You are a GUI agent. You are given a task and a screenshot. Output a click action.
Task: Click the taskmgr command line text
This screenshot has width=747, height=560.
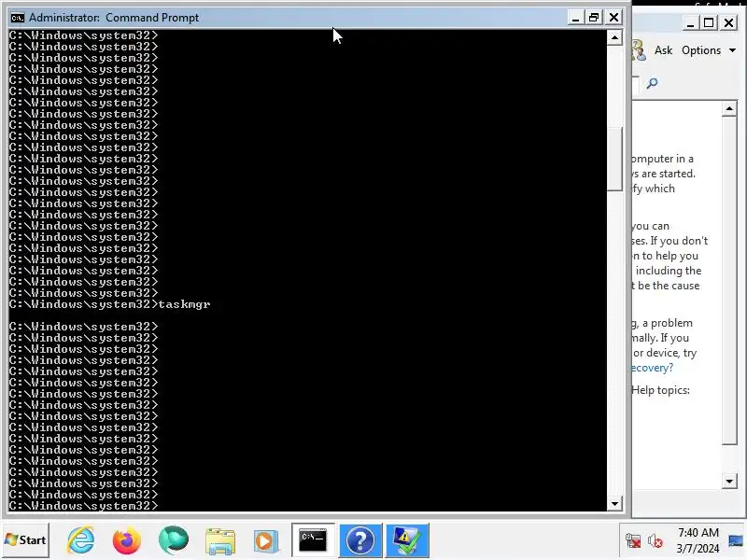[184, 304]
